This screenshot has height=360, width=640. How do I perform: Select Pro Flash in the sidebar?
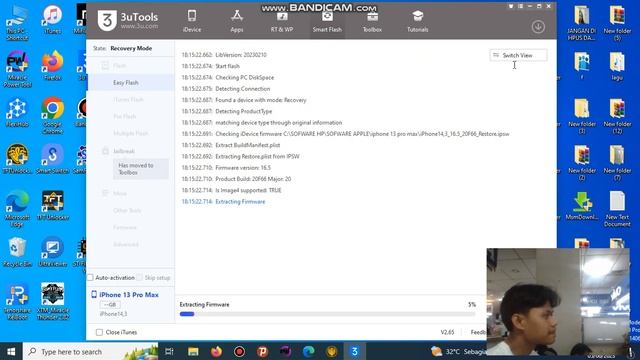click(124, 117)
